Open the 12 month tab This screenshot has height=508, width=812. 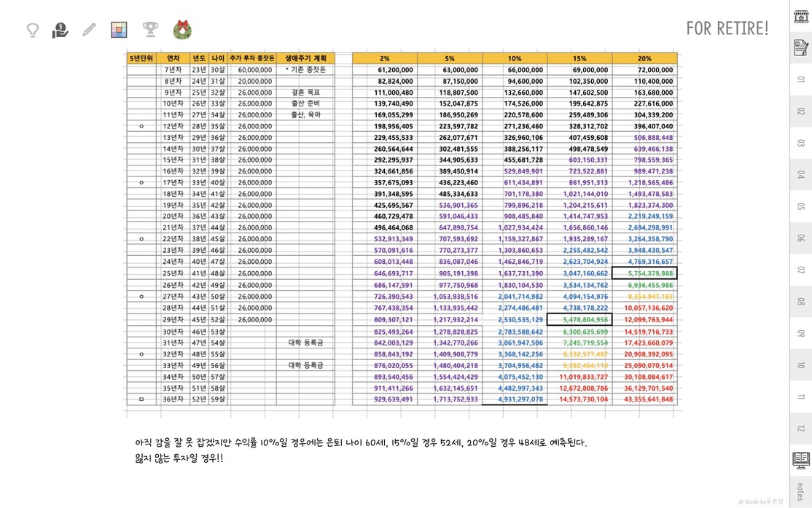click(x=801, y=429)
